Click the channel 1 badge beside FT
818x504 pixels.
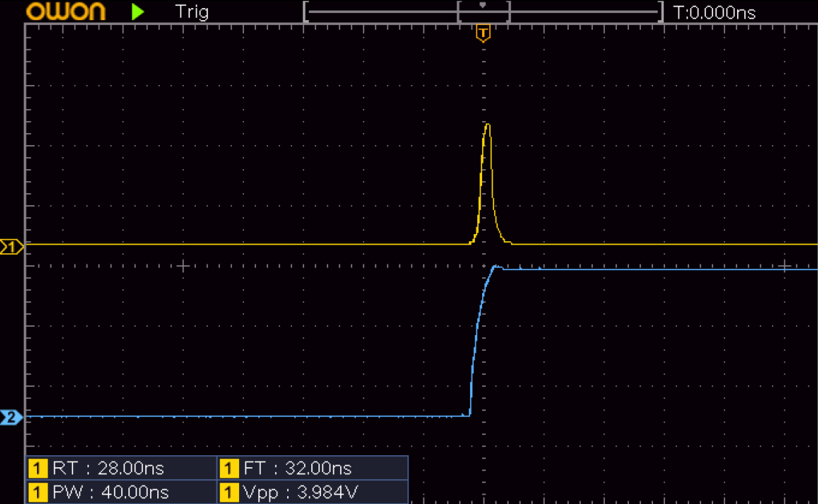click(229, 468)
